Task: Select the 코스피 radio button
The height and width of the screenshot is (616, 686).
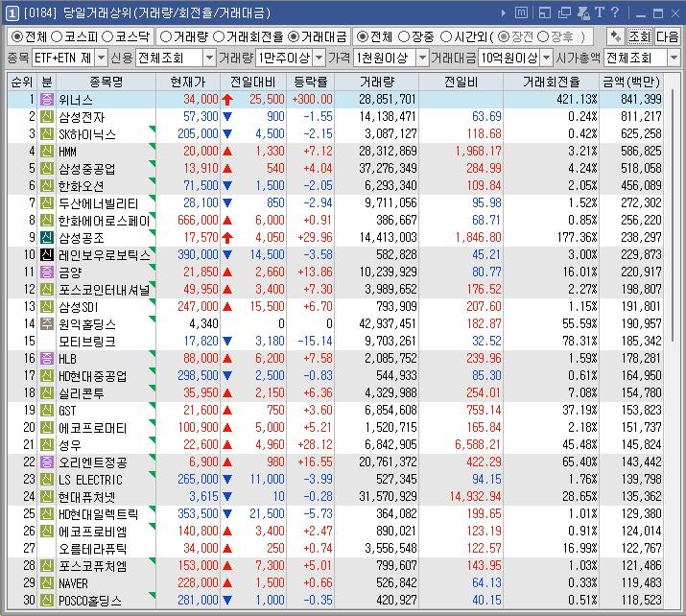Action: (57, 36)
